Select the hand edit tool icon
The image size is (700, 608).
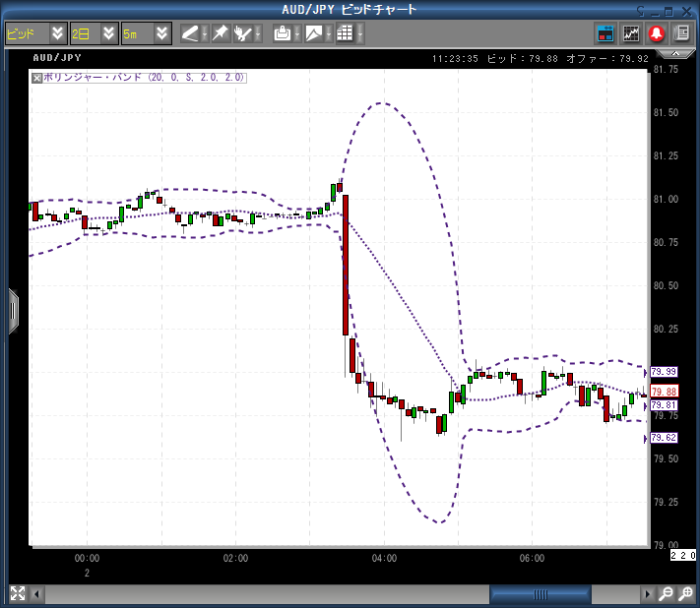pyautogui.click(x=243, y=33)
